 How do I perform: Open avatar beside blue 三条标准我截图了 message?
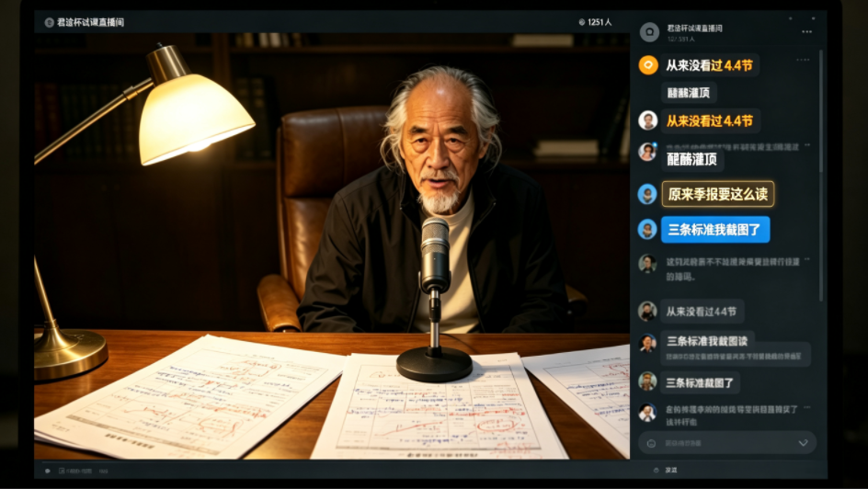pyautogui.click(x=647, y=229)
